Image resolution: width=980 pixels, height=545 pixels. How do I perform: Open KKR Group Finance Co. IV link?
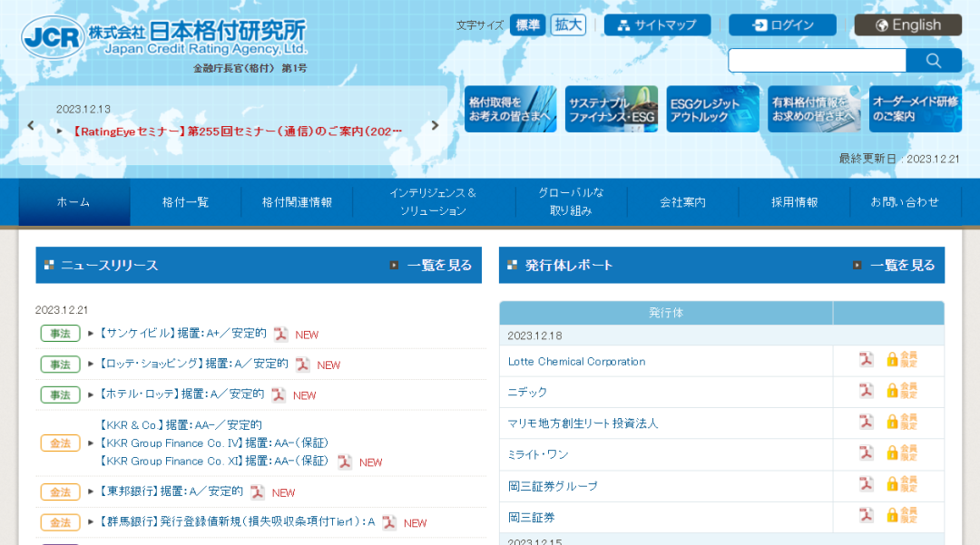pos(213,443)
